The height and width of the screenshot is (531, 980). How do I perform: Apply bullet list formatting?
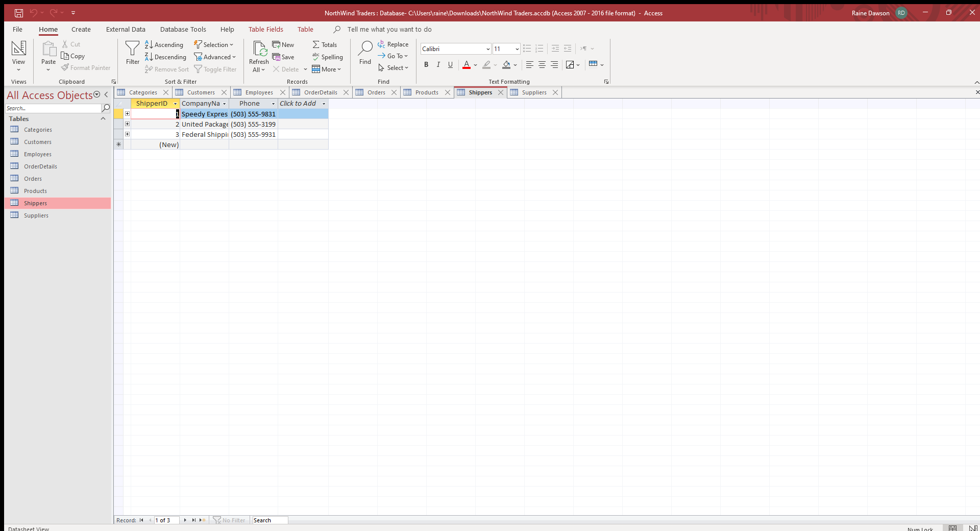527,49
